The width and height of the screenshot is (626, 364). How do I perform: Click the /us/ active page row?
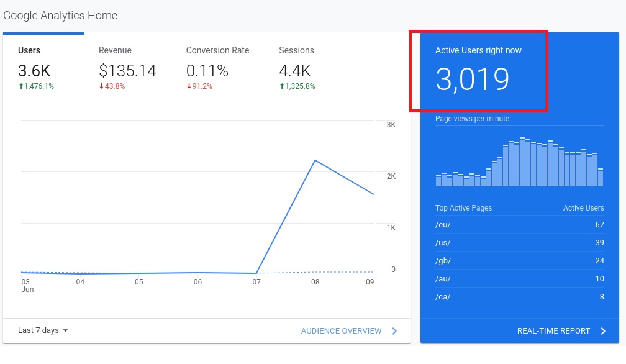tap(519, 243)
